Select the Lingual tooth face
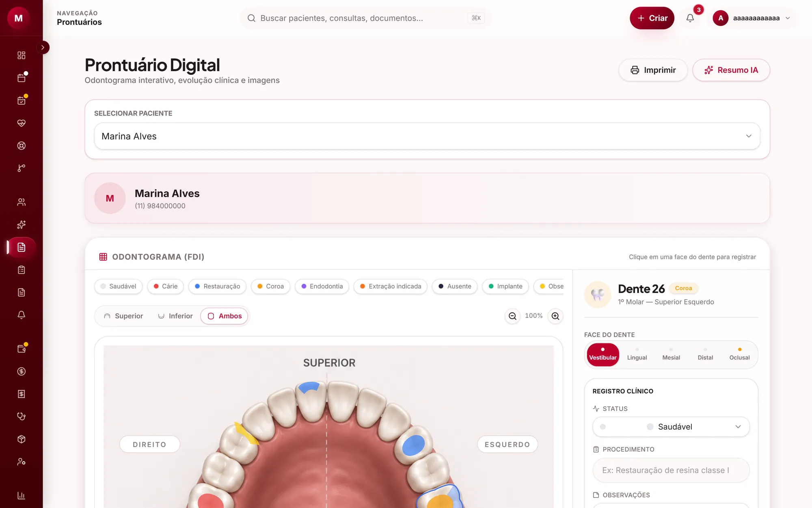 coord(637,354)
